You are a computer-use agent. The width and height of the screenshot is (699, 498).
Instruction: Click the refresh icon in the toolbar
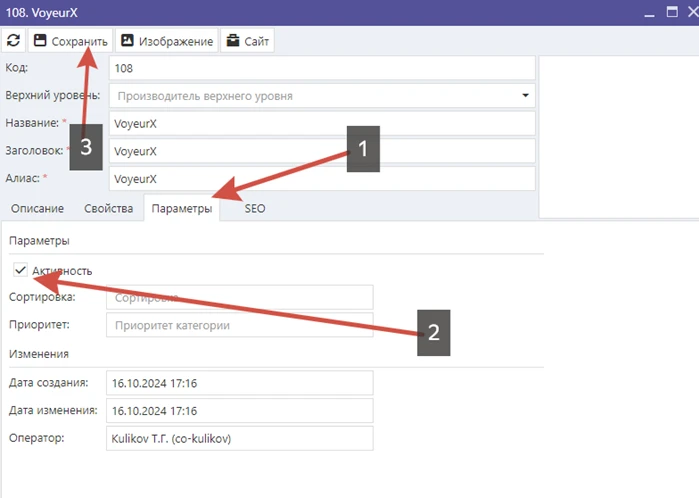(13, 41)
